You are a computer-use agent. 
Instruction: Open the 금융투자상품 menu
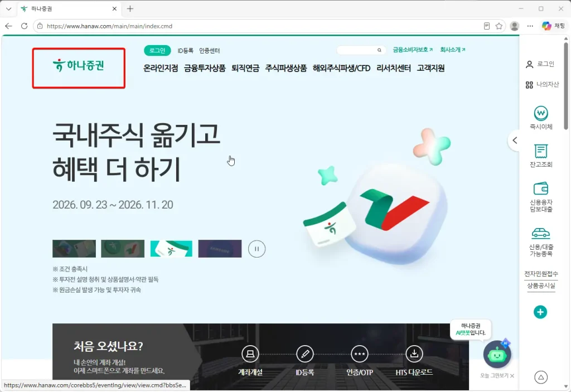tap(205, 68)
